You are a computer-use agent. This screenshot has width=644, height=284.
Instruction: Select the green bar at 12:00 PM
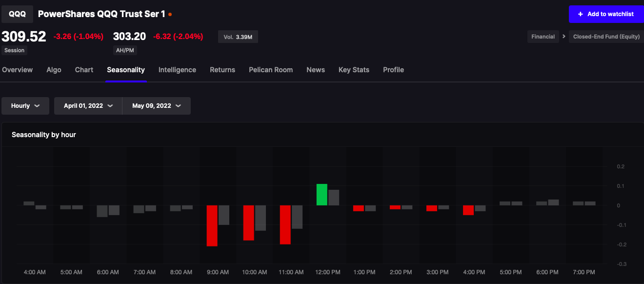(x=322, y=194)
